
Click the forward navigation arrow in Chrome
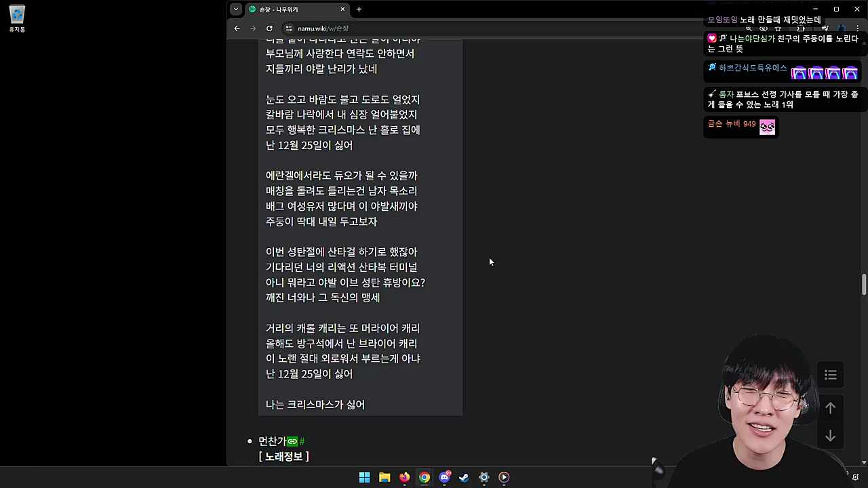click(x=252, y=28)
